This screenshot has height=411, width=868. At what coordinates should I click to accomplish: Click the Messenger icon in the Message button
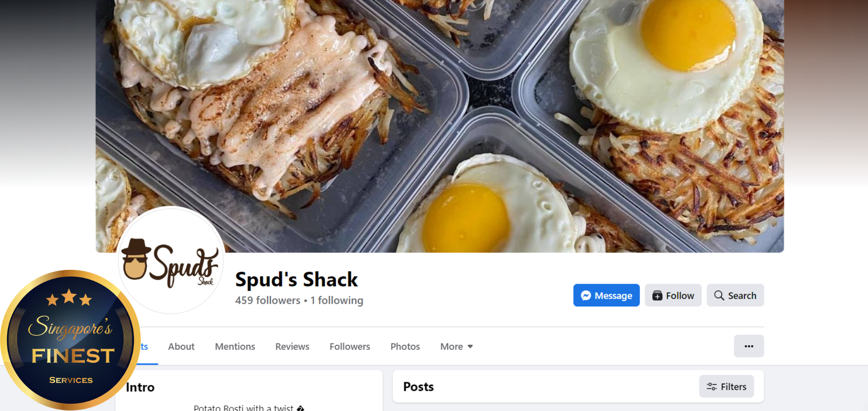point(586,295)
